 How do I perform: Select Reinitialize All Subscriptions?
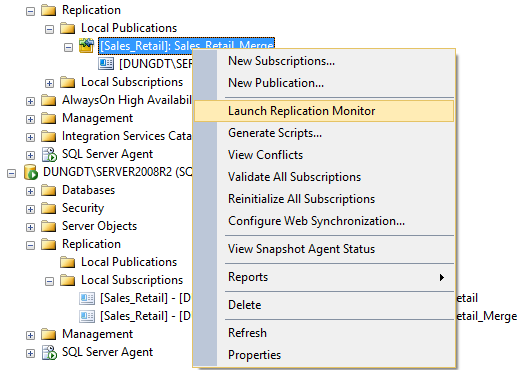tap(324, 199)
